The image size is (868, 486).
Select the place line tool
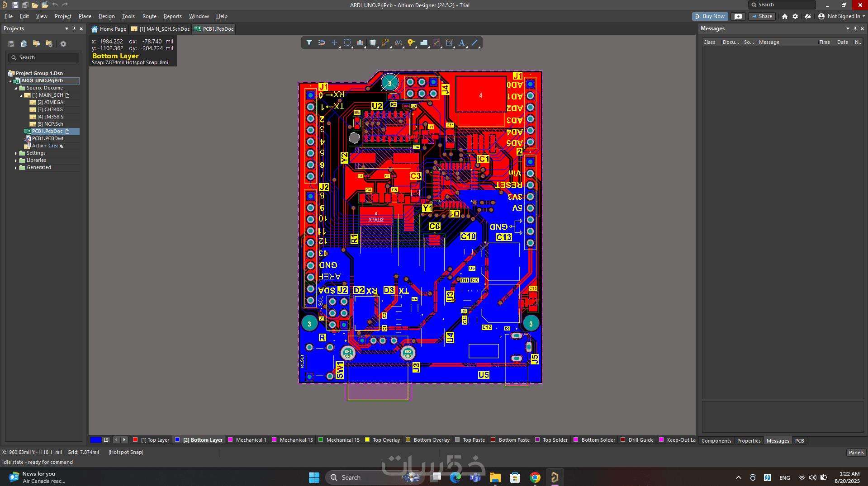pyautogui.click(x=474, y=42)
